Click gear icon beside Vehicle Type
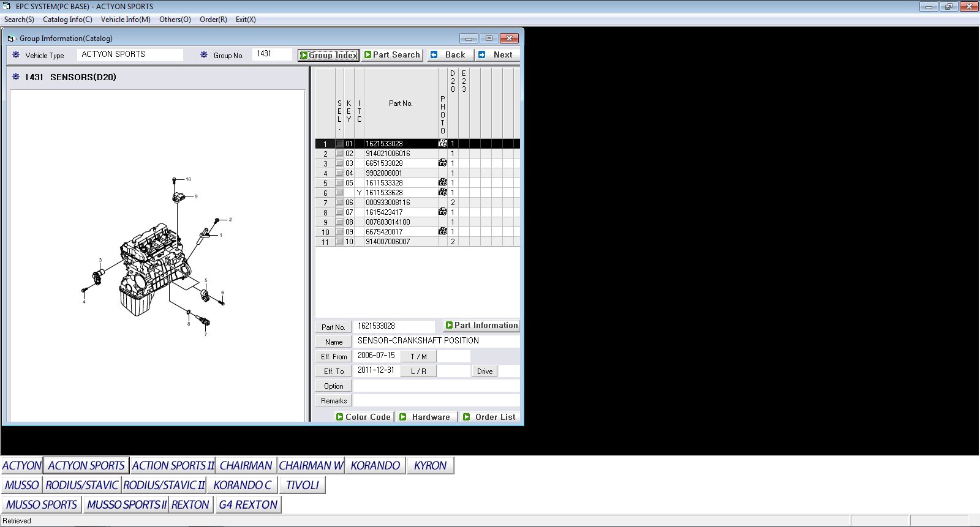Screen dimensions: 980x527 pyautogui.click(x=16, y=54)
